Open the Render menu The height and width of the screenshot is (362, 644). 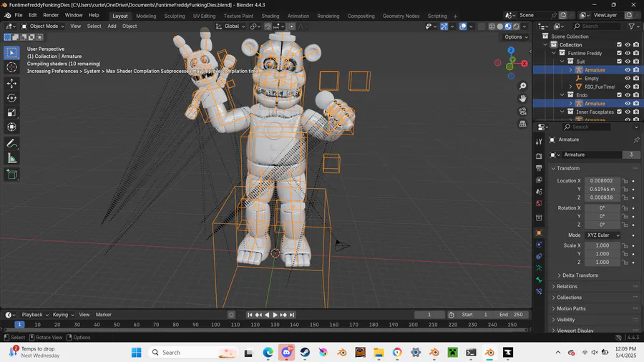click(51, 15)
